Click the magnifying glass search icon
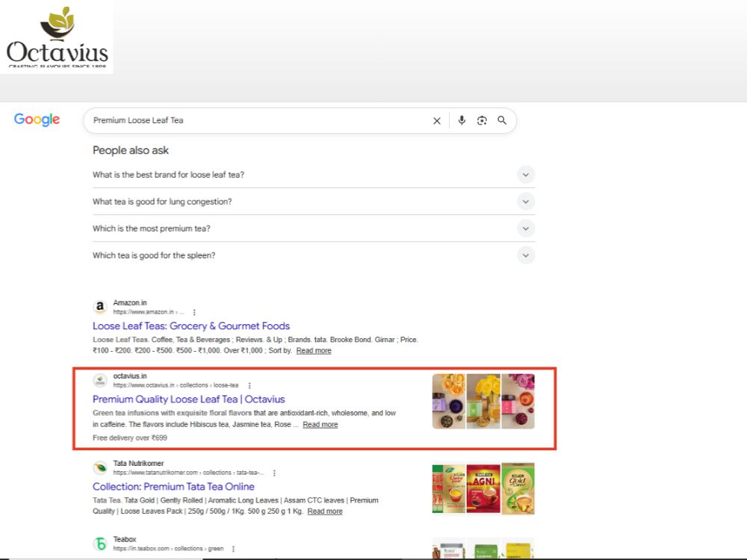 tap(502, 120)
